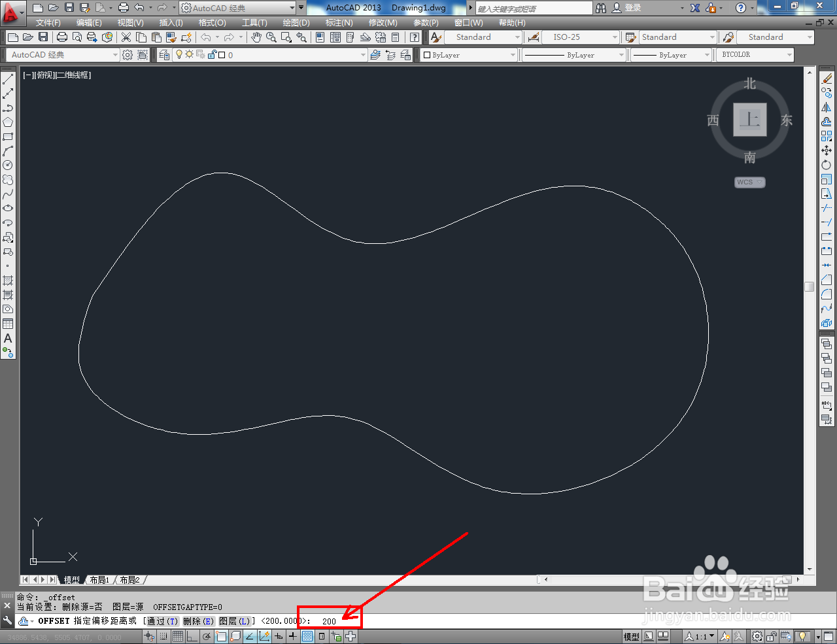
Task: Open the layer list dropdown showing 0
Action: point(269,55)
